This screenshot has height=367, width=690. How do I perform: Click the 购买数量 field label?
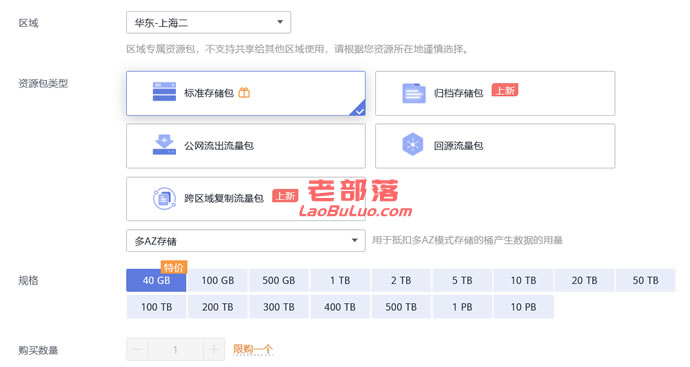tap(38, 350)
